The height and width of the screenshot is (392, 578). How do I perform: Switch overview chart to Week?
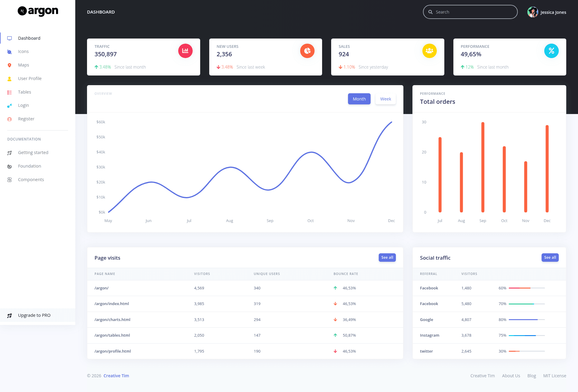click(386, 99)
